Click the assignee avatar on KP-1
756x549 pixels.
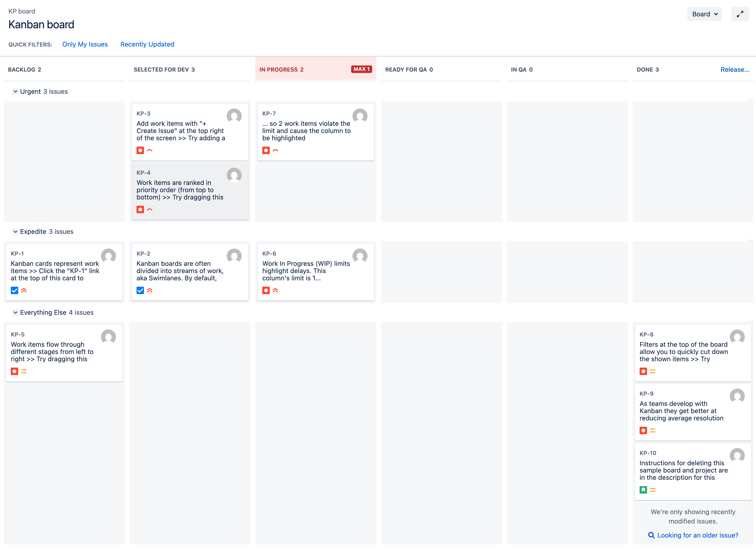[108, 256]
